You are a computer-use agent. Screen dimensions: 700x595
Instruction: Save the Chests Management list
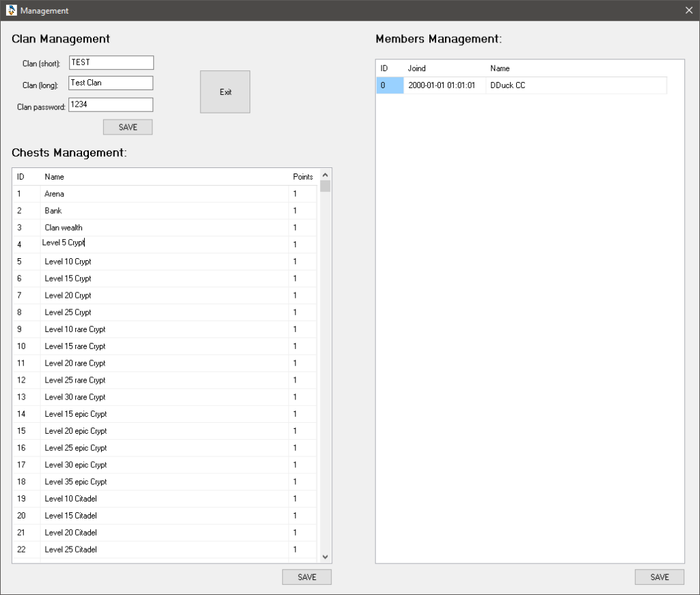tap(307, 577)
